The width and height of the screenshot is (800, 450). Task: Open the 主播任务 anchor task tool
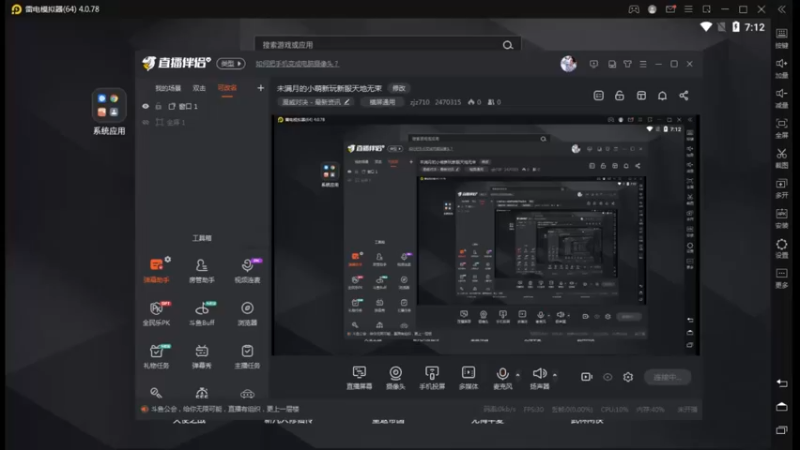pyautogui.click(x=247, y=356)
